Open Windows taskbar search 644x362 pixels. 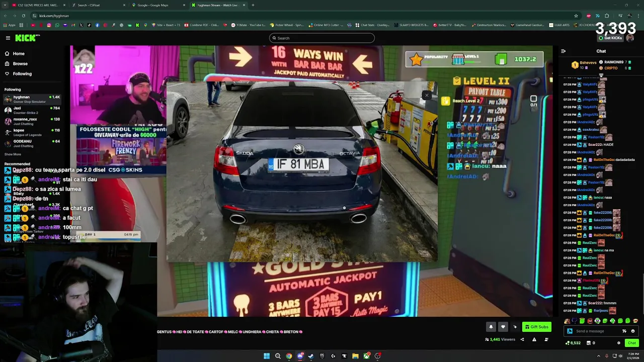(x=278, y=356)
